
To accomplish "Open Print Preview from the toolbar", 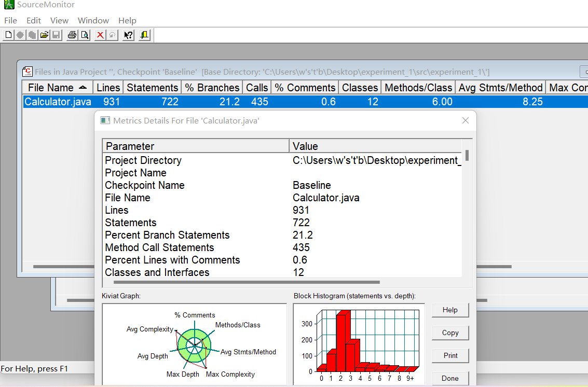I will (85, 35).
